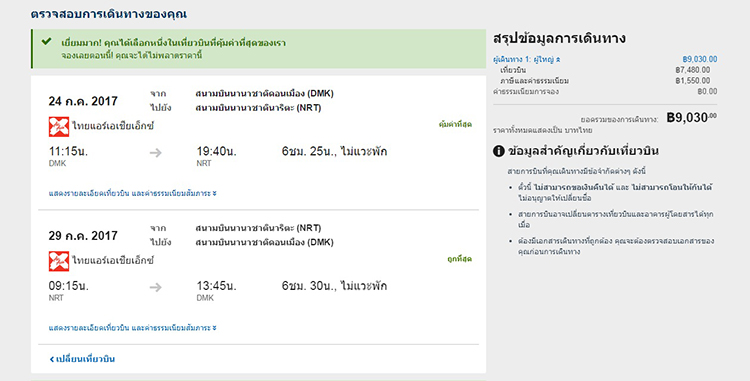Screen dimensions: 750x381
Task: Click the ไทยแอร์เอเชียเอ็กซ์ name on the 24 ก.ค. flight
Action: pyautogui.click(x=113, y=126)
